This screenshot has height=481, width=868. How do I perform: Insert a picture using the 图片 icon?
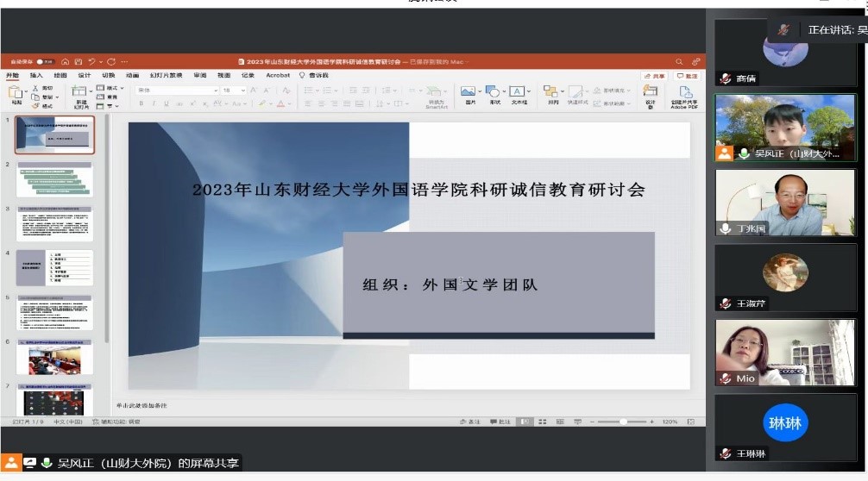click(x=469, y=91)
